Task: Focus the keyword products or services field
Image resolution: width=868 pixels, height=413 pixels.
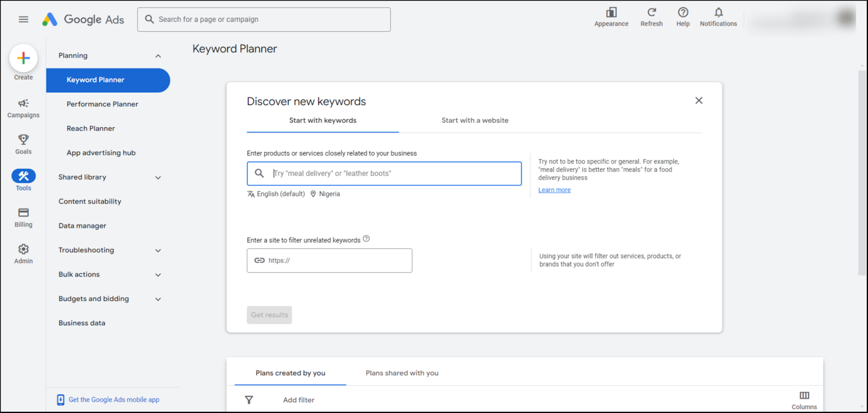Action: [384, 173]
